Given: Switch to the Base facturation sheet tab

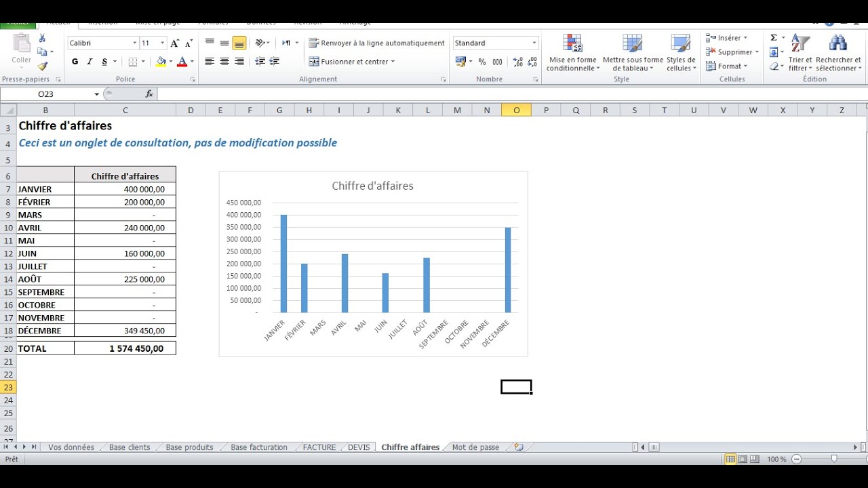Looking at the screenshot, I should click(x=259, y=447).
